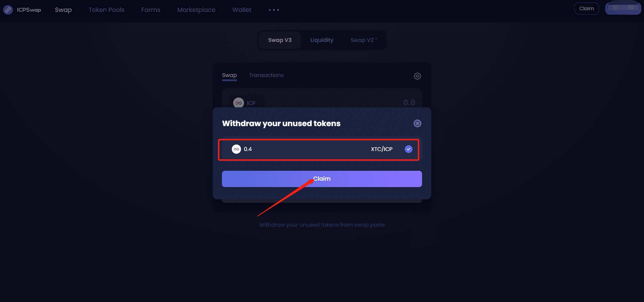Uncheck the XTC/ICP checkmark

[408, 149]
